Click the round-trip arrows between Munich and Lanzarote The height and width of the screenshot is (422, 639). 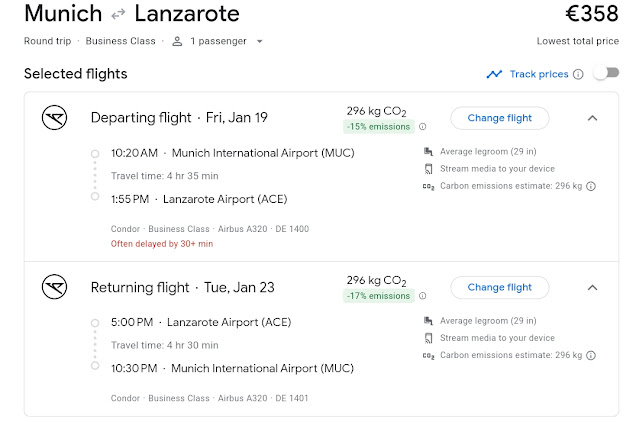pos(118,15)
